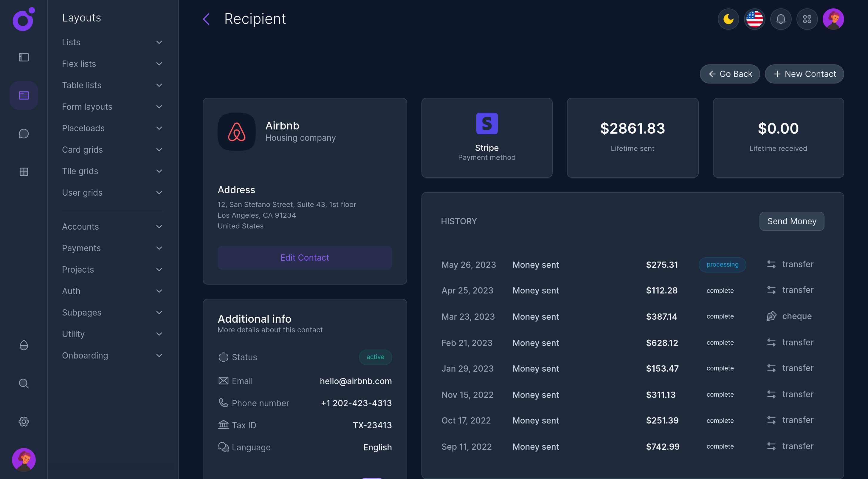Click the grid layout icon in sidebar

point(24,172)
